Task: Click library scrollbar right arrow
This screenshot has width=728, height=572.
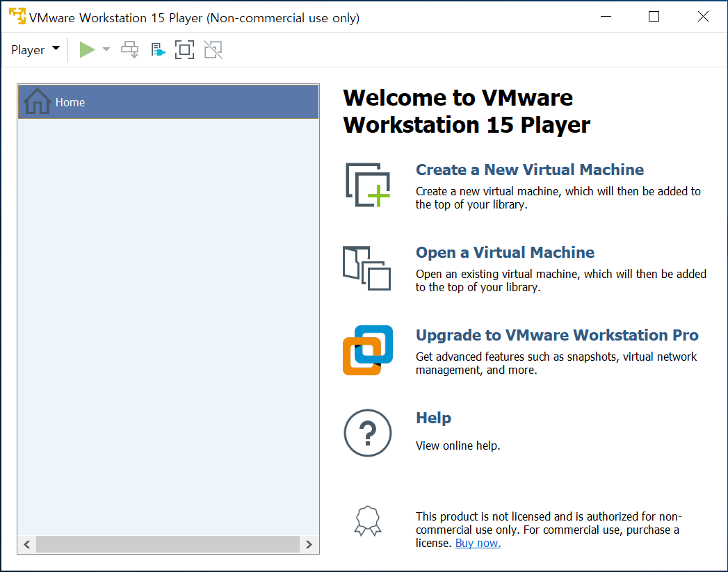Action: coord(309,544)
